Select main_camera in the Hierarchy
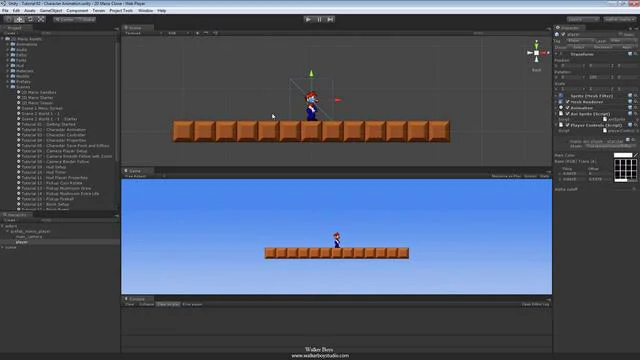640x360 pixels. click(29, 236)
